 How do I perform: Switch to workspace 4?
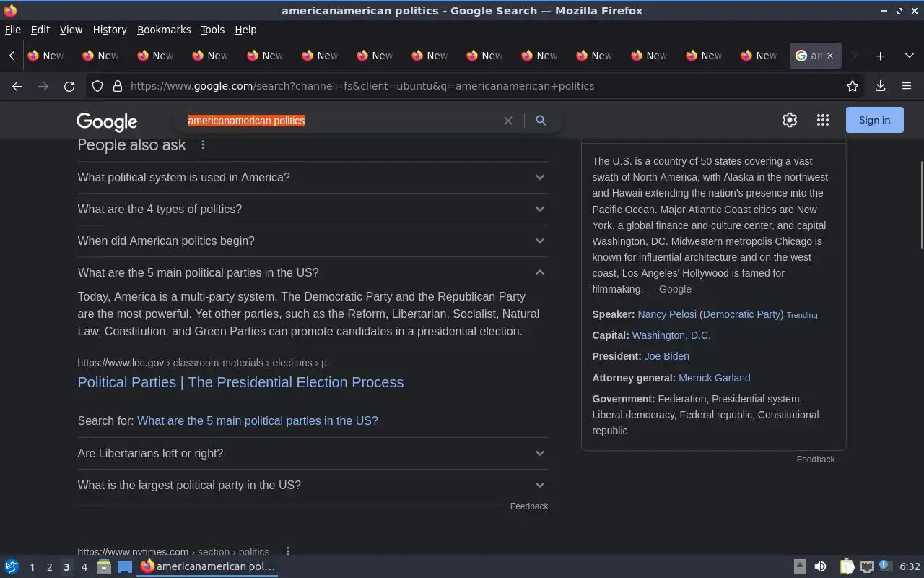[84, 567]
